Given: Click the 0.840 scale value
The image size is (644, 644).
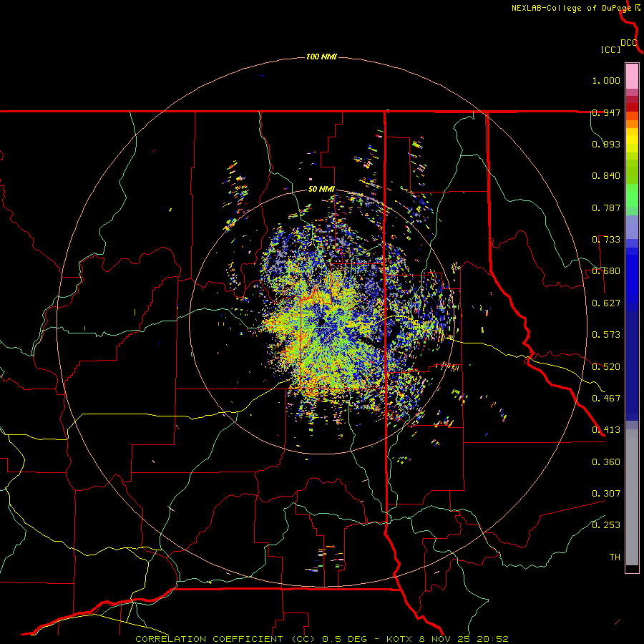Looking at the screenshot, I should tap(606, 176).
